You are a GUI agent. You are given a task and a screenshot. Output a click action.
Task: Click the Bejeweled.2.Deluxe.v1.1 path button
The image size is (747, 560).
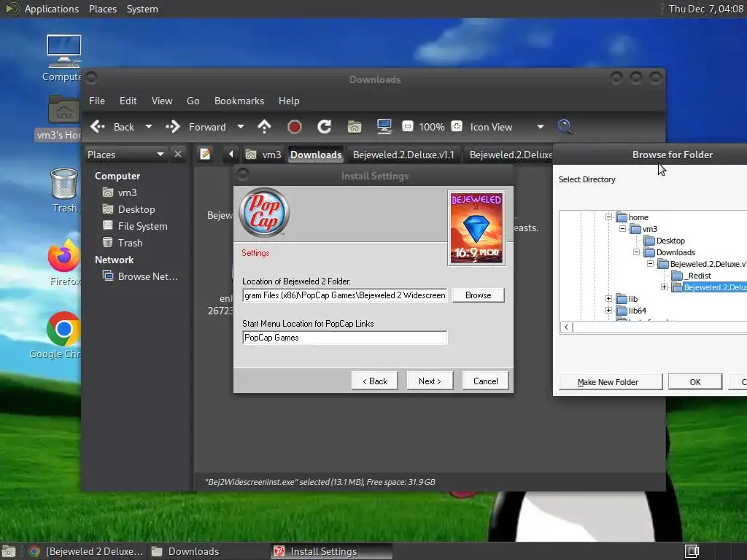pos(403,155)
